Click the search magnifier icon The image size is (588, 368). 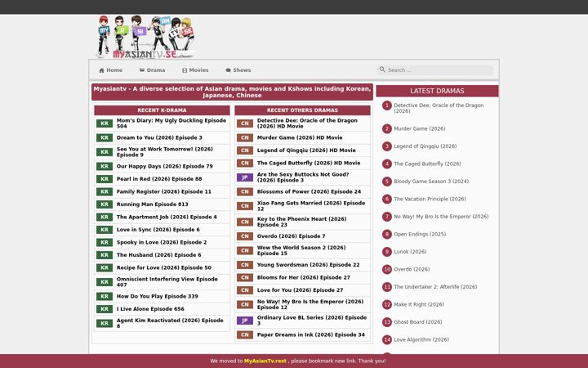pos(382,70)
